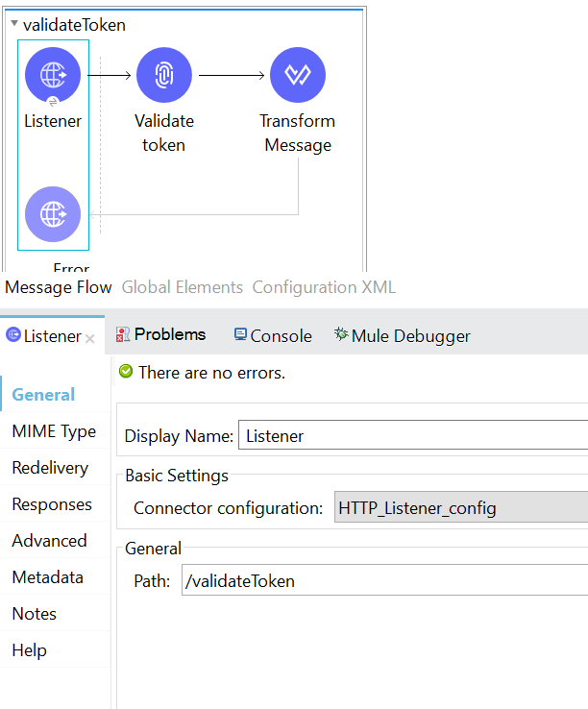This screenshot has width=588, height=709.
Task: Select the Validate token component icon
Action: click(164, 75)
